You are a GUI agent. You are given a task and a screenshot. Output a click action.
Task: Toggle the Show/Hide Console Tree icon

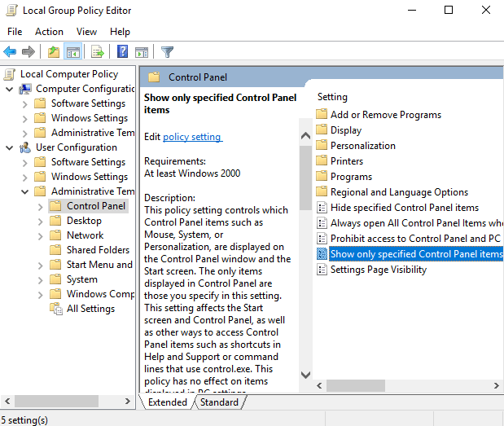pyautogui.click(x=73, y=51)
